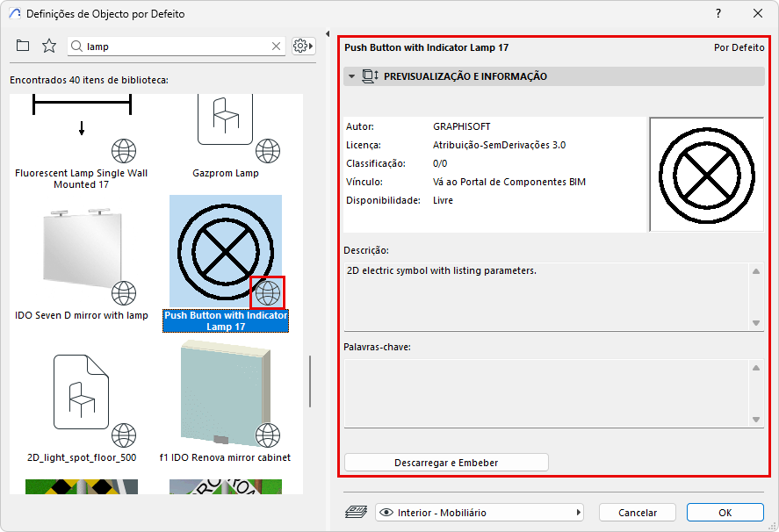Click 'Encontrados 40 itens de biblioteca' text
Screen dimensions: 779x532
click(x=89, y=80)
